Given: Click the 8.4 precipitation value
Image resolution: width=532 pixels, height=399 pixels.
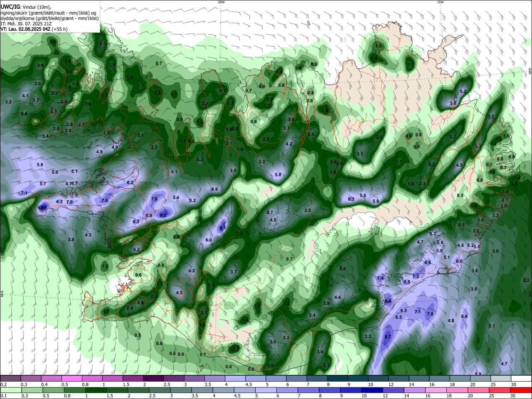Looking at the screenshot, I should (x=388, y=301).
